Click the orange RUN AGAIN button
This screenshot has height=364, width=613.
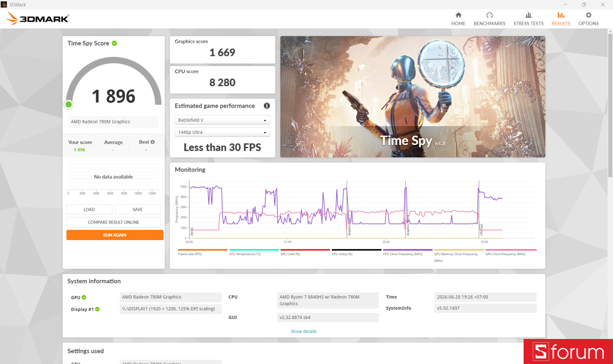115,235
